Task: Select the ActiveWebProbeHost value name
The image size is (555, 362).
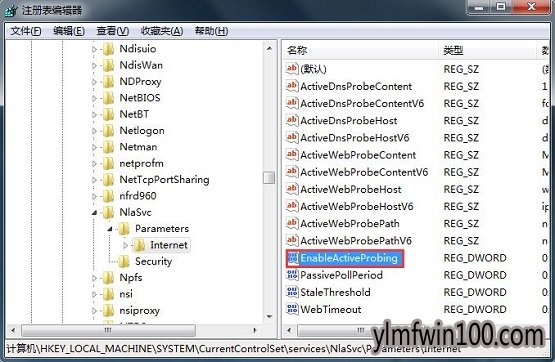Action: [351, 189]
